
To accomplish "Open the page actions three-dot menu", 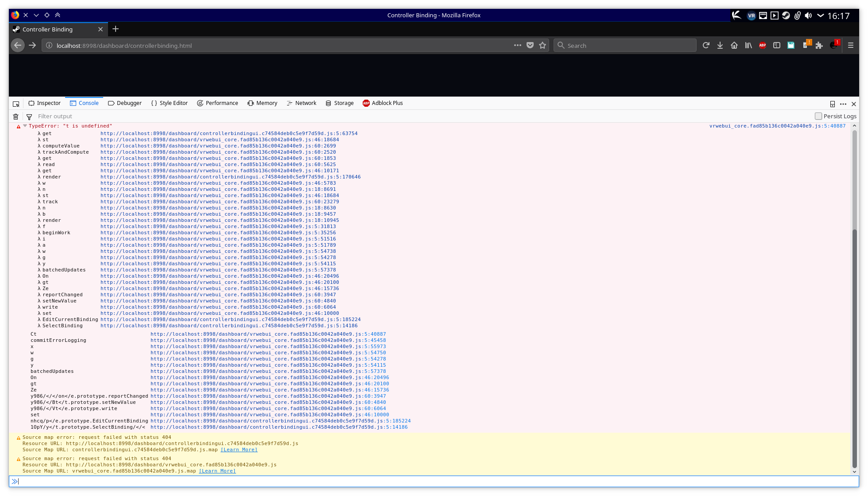I will click(x=518, y=45).
